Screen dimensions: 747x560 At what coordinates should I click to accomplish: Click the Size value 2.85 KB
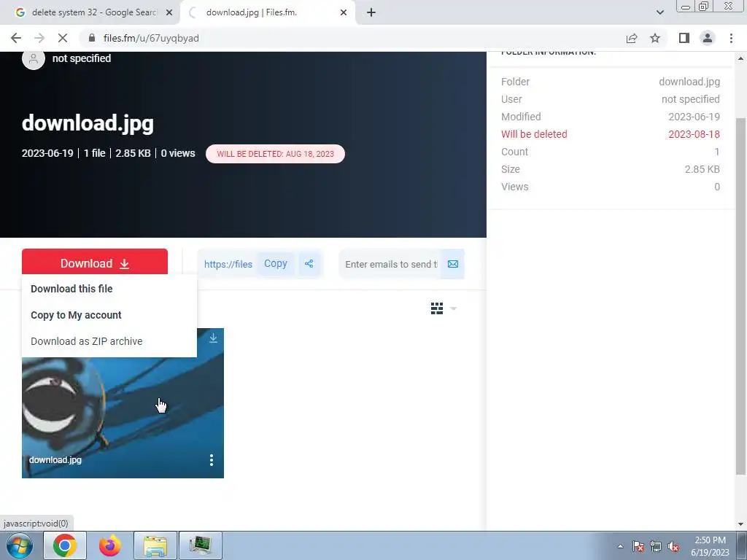(x=702, y=169)
